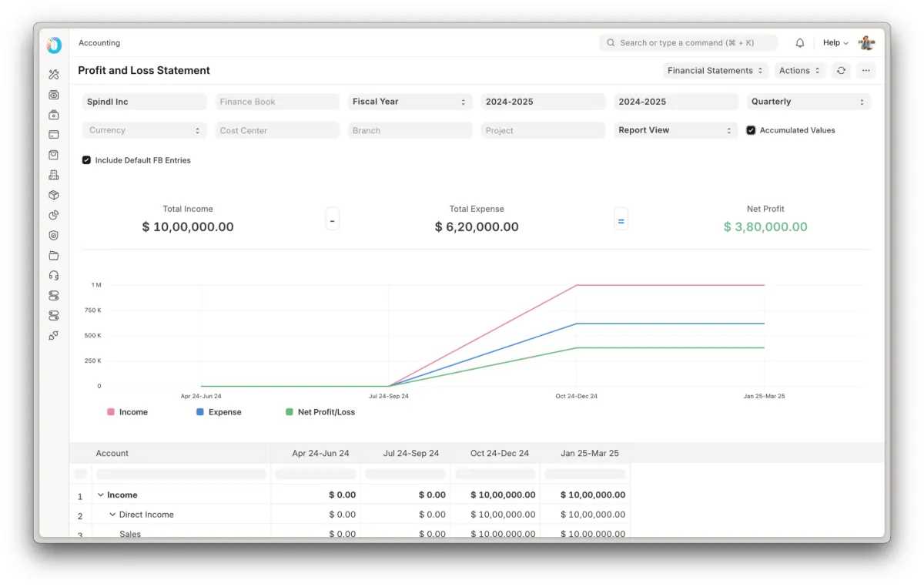924x587 pixels.
Task: Uncheck Include Default FB Entries
Action: click(x=86, y=160)
